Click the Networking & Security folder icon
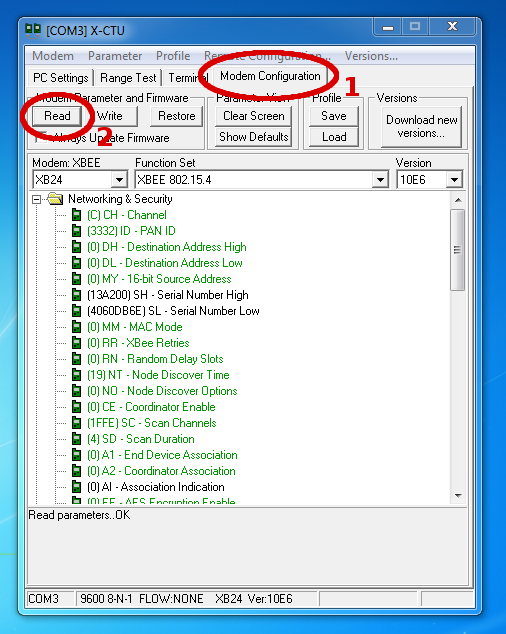This screenshot has height=634, width=506. pos(55,199)
